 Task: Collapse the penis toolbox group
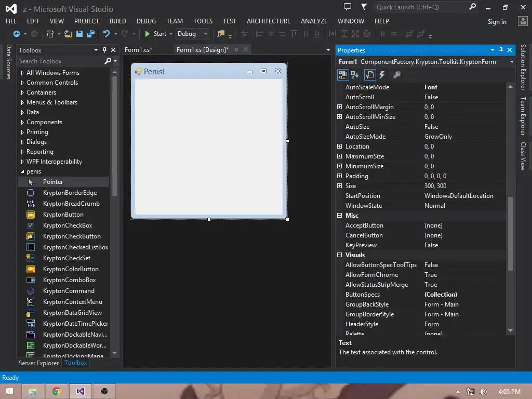22,171
